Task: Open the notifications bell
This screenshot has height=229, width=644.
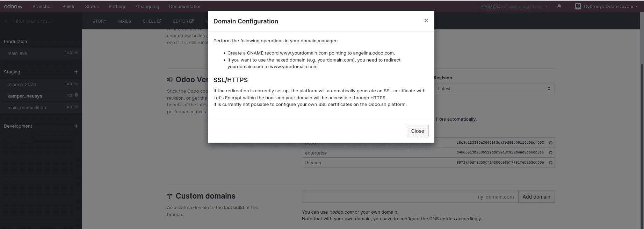Action: tap(559, 6)
